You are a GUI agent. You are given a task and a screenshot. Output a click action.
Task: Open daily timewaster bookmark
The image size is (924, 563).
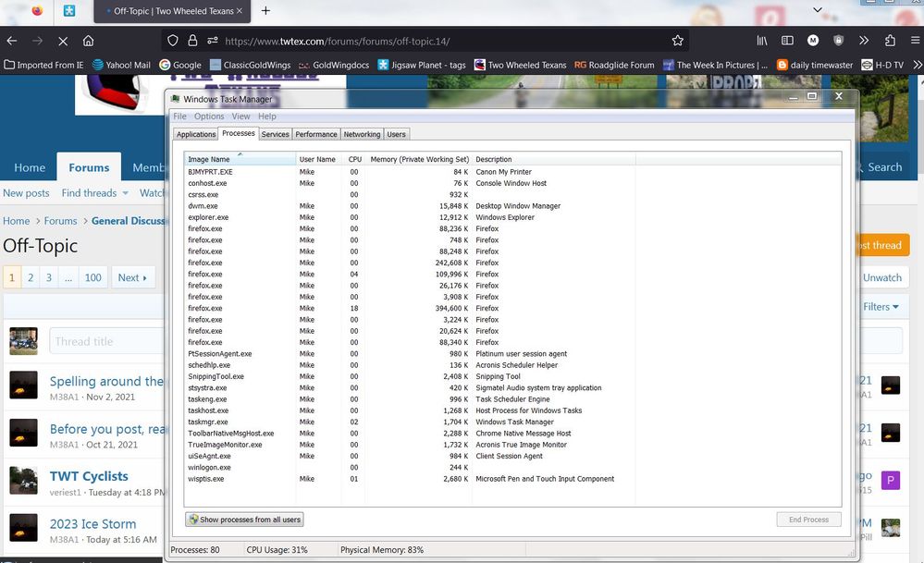point(815,65)
